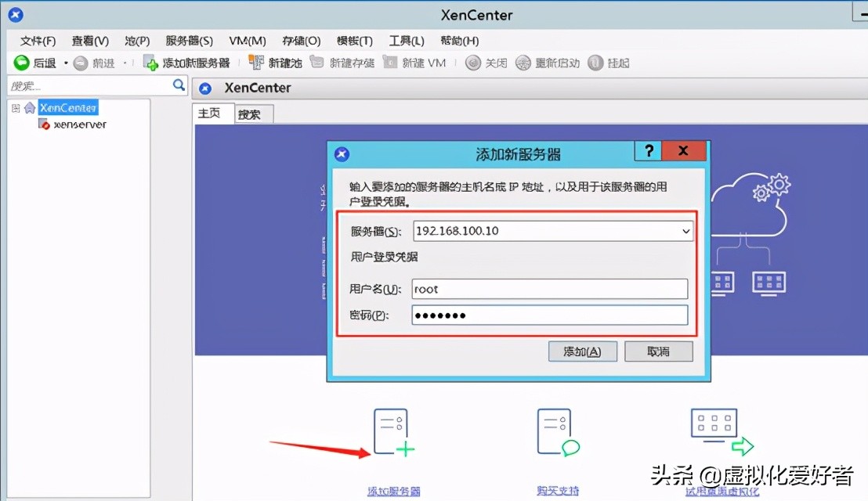
Task: Close the Add New Server dialog
Action: pyautogui.click(x=684, y=151)
